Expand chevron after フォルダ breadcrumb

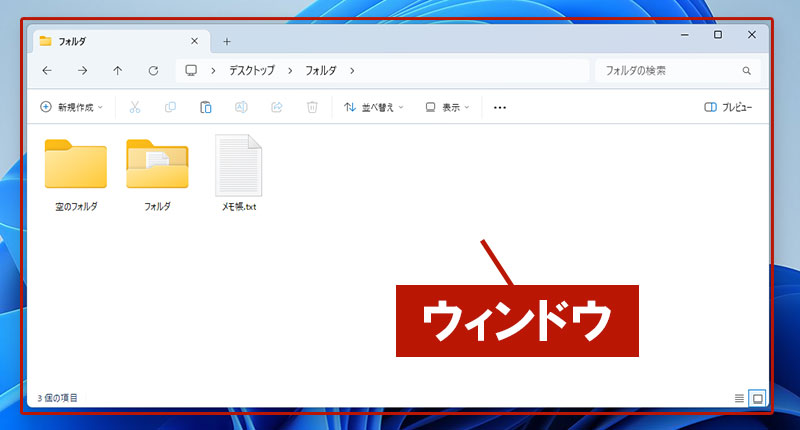[352, 71]
